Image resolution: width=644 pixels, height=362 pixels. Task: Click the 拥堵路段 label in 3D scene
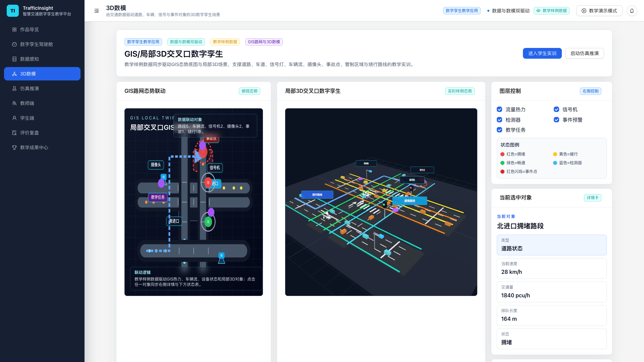[410, 201]
